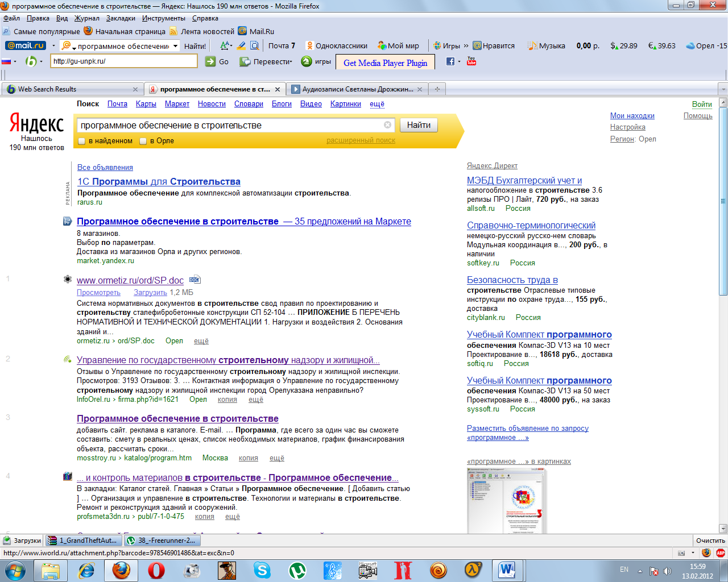Image resolution: width=728 pixels, height=582 pixels.
Task: Open the Инструменты menu
Action: pyautogui.click(x=164, y=18)
